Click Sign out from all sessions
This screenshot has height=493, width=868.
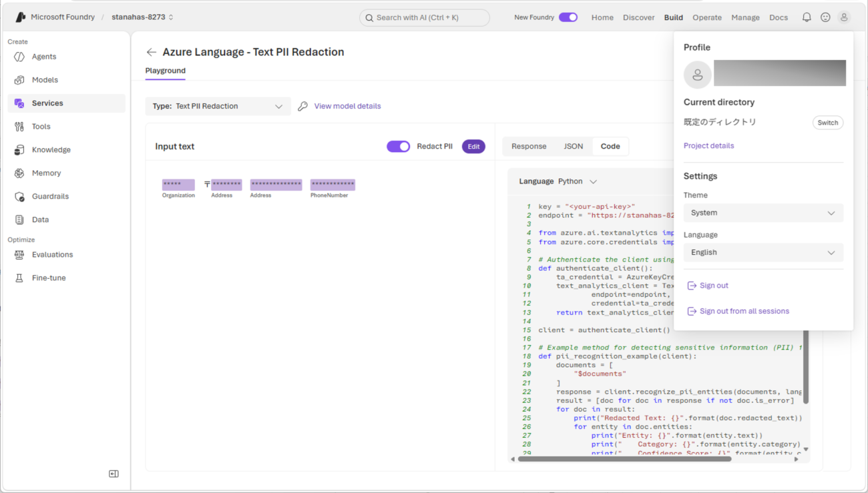[x=738, y=311]
